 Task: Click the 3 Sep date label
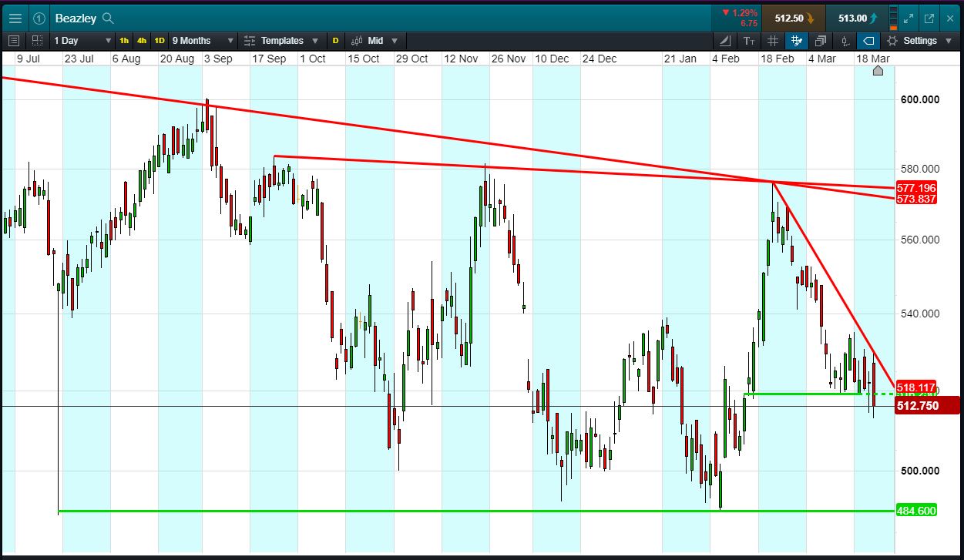(217, 59)
